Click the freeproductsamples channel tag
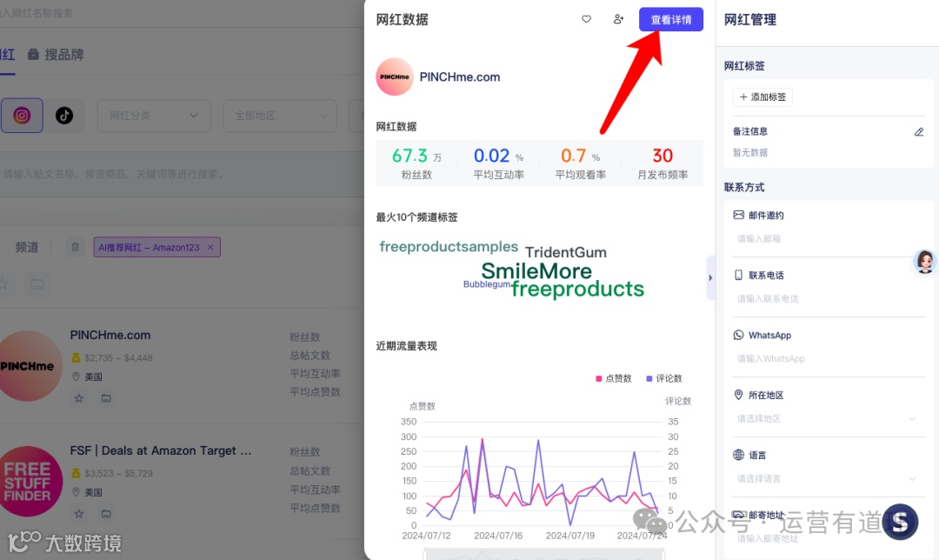The width and height of the screenshot is (939, 560). click(449, 247)
